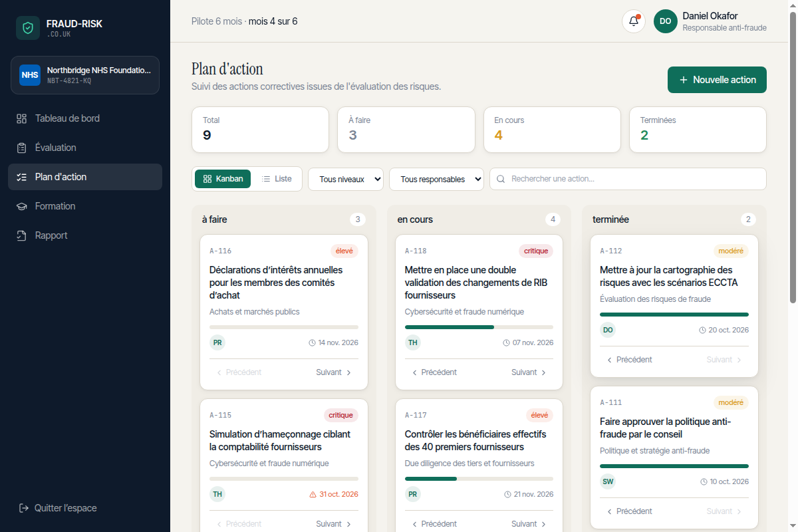The width and height of the screenshot is (798, 532).
Task: Click the Quitter l'espace exit icon
Action: click(23, 508)
